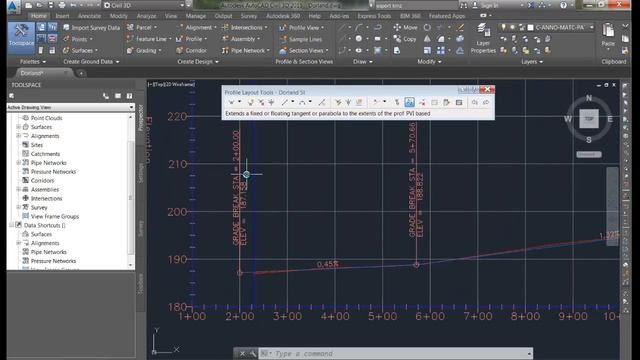The width and height of the screenshot is (640, 360).
Task: Click the Prospector vertical tab
Action: 141,118
